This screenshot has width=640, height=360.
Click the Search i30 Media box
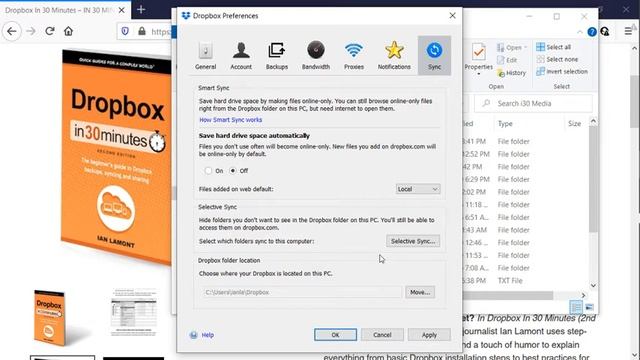[x=533, y=104]
